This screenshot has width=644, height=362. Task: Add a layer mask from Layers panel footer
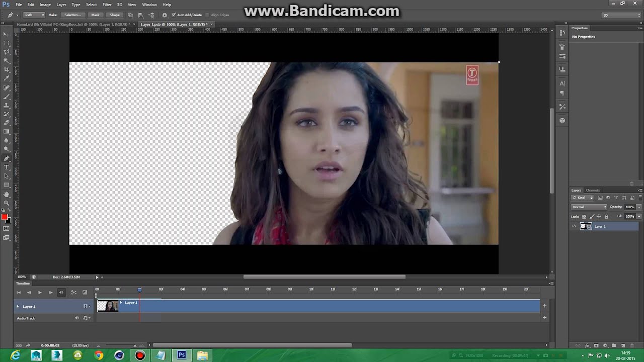596,346
